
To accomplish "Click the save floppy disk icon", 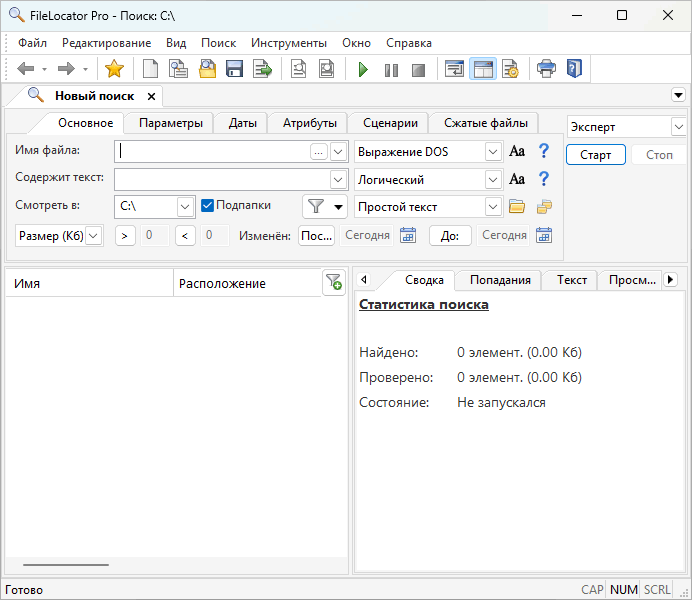I will tap(235, 69).
